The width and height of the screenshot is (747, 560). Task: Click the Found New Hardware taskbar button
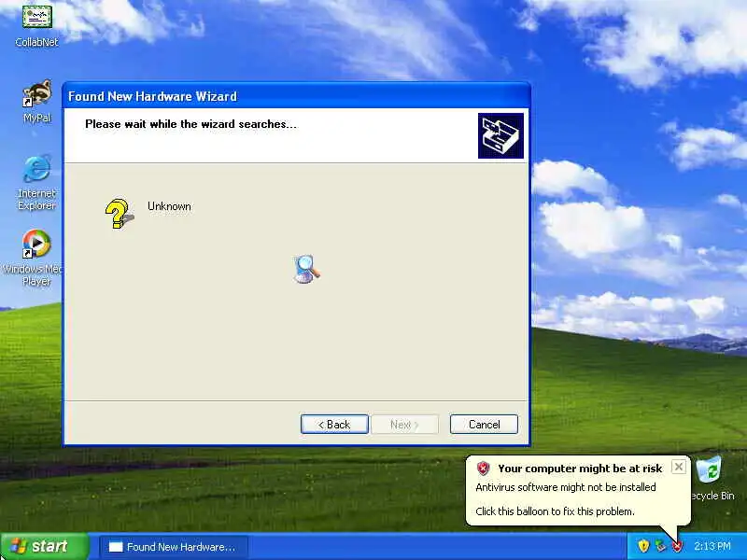(x=174, y=547)
